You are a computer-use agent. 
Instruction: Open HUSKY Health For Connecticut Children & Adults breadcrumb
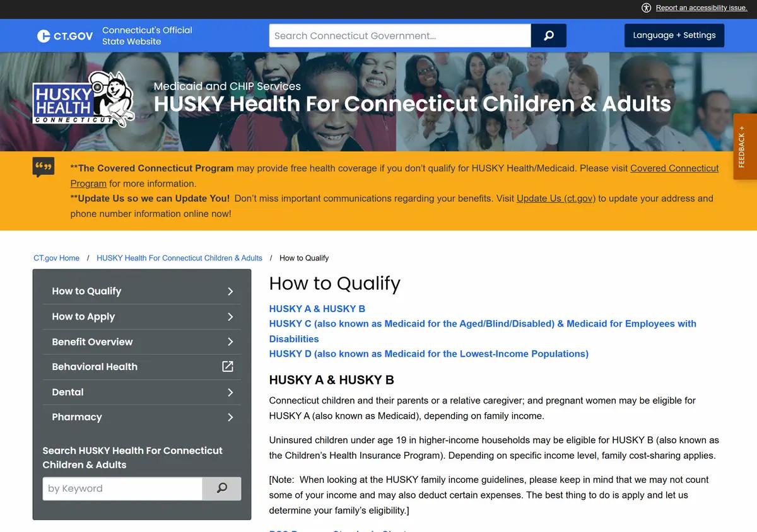[179, 258]
